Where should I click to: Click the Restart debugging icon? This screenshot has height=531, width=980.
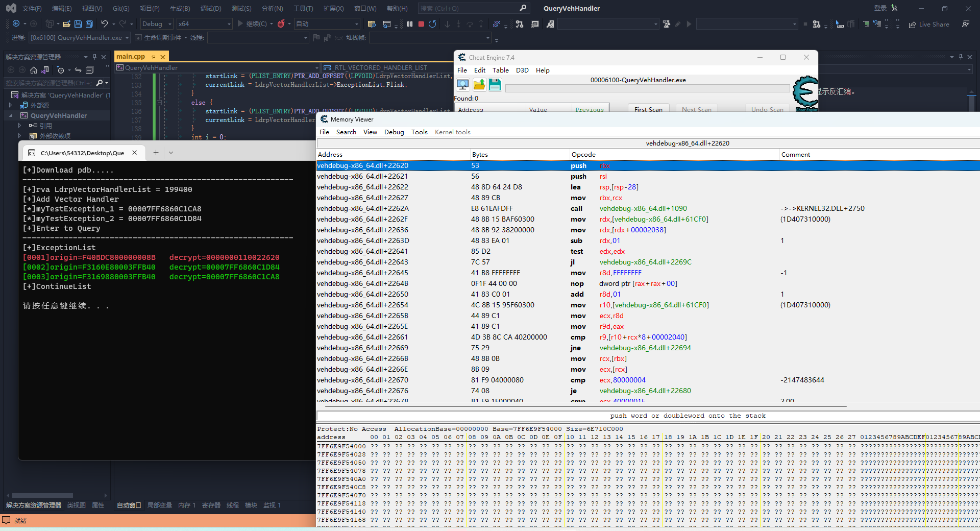pyautogui.click(x=432, y=24)
